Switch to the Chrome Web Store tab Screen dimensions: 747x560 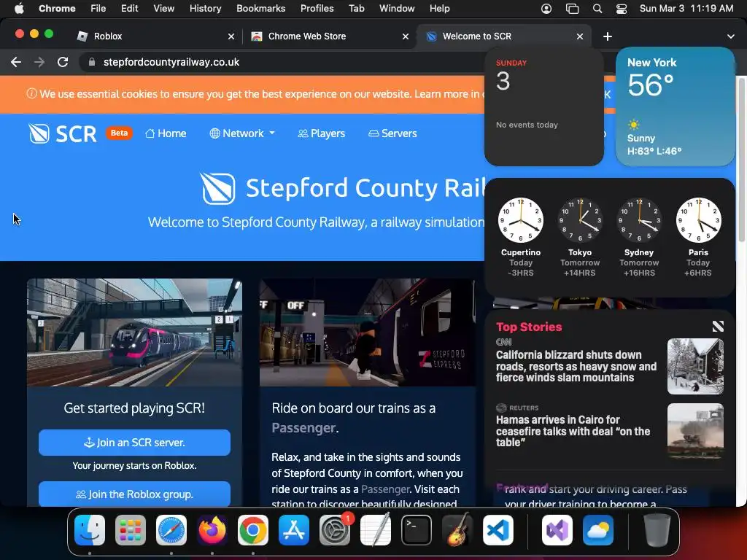[x=330, y=36]
